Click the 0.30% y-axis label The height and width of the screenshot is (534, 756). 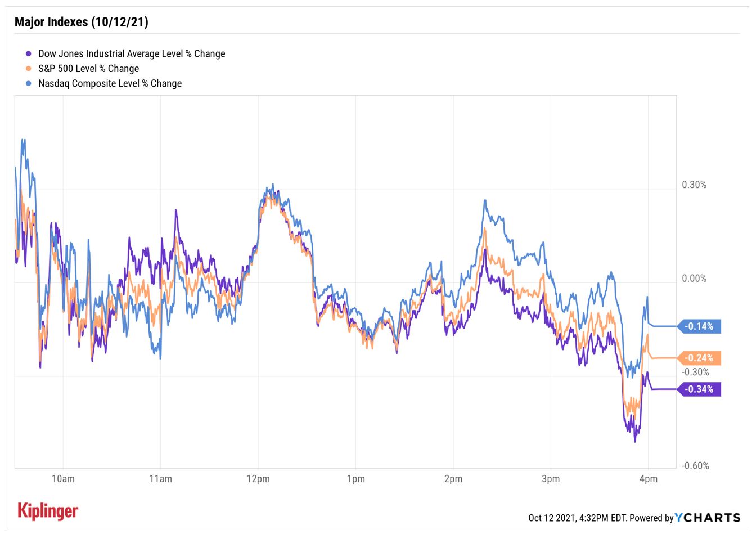click(x=694, y=185)
